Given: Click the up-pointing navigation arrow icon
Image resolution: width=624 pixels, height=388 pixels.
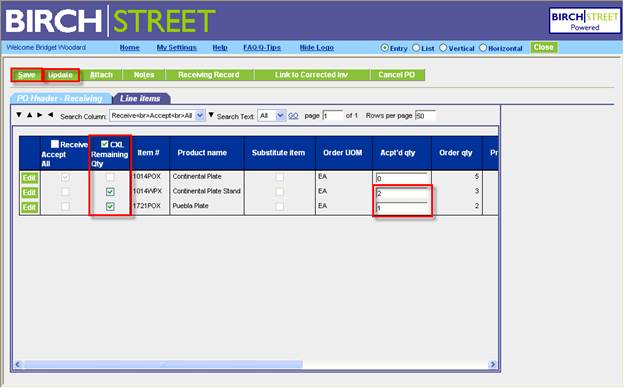Looking at the screenshot, I should pyautogui.click(x=29, y=115).
